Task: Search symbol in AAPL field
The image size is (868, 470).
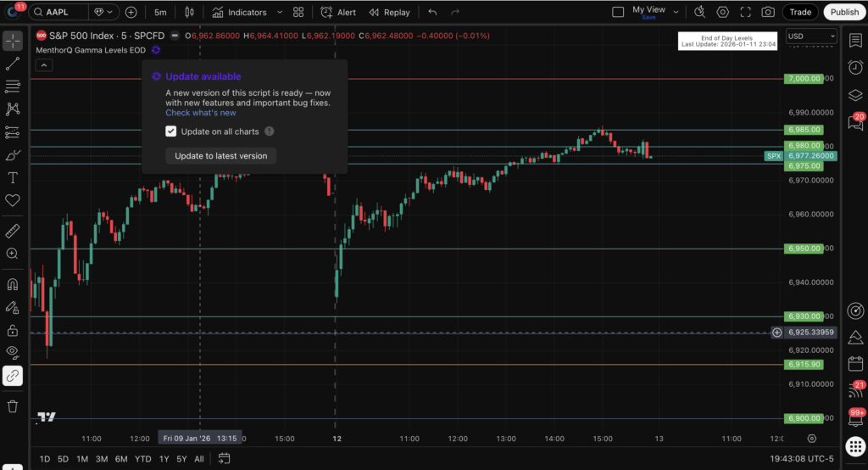Action: point(58,12)
